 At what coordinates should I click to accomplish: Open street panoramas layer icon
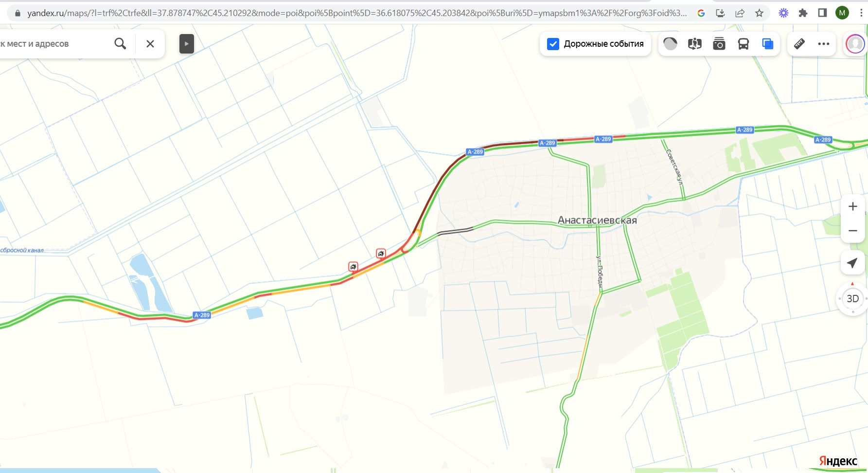point(695,44)
